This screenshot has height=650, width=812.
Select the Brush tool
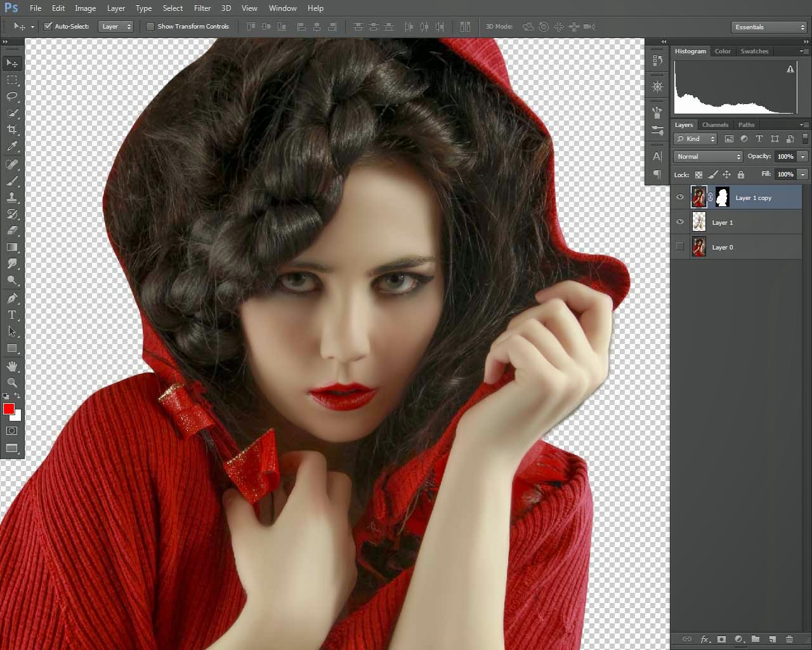(x=12, y=181)
